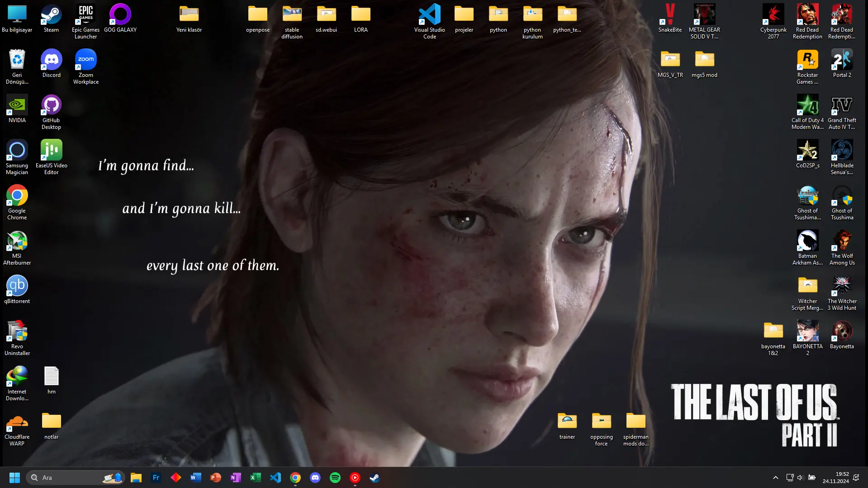This screenshot has height=488, width=868.
Task: Open File Explorer from the taskbar
Action: coord(136,478)
